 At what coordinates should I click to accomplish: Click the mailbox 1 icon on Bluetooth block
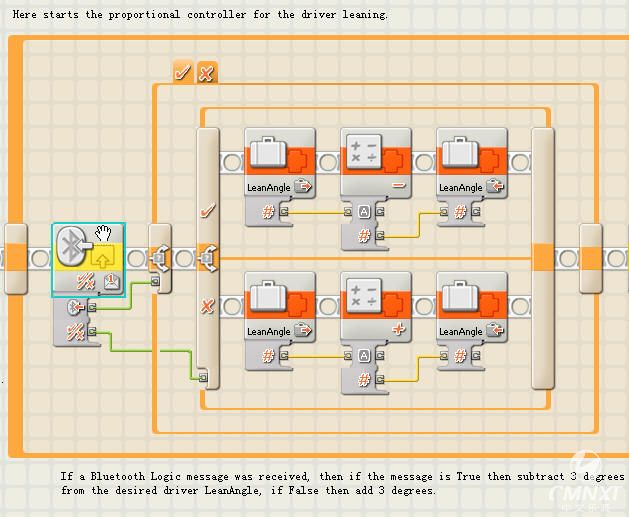point(112,282)
